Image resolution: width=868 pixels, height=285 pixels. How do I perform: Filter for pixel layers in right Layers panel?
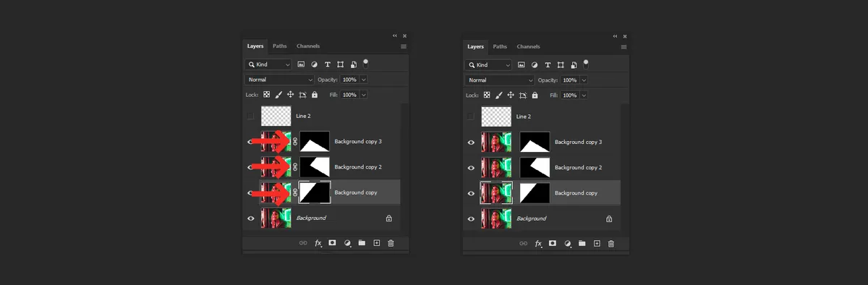coord(522,64)
